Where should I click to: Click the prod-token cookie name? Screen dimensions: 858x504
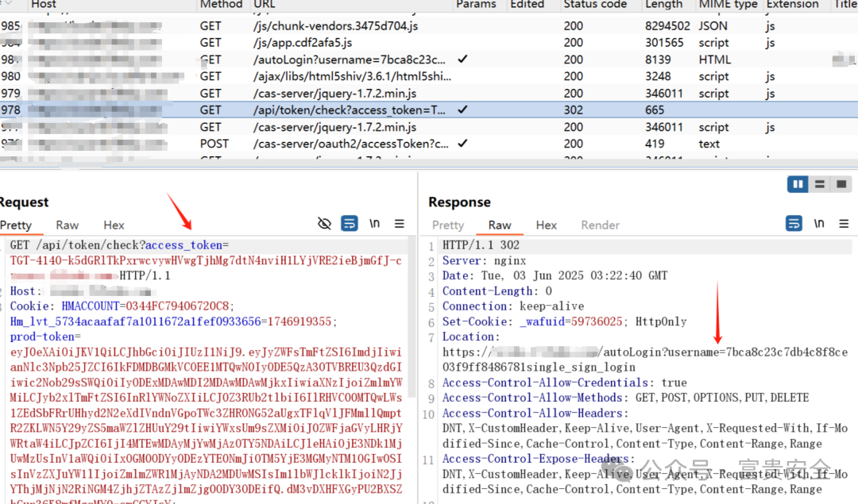click(x=42, y=337)
